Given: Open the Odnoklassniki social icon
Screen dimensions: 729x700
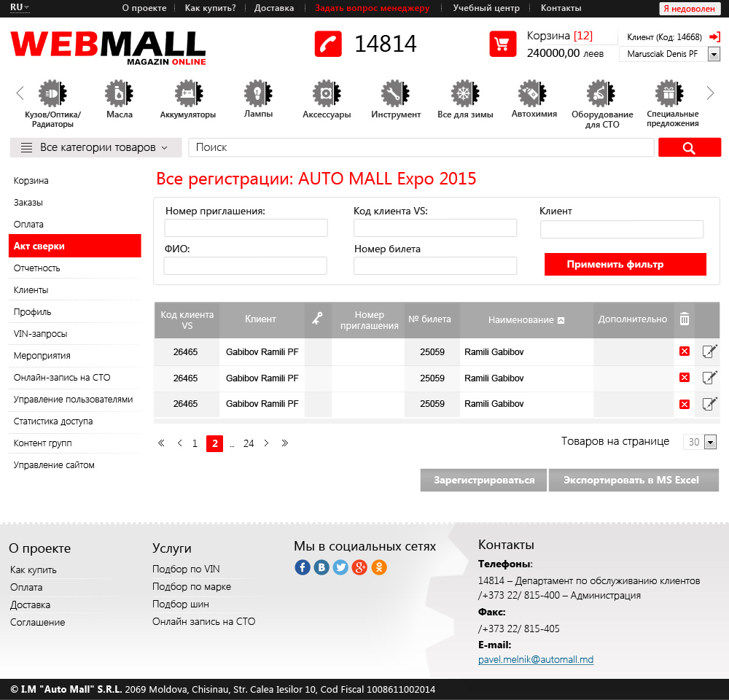Looking at the screenshot, I should pos(379,567).
